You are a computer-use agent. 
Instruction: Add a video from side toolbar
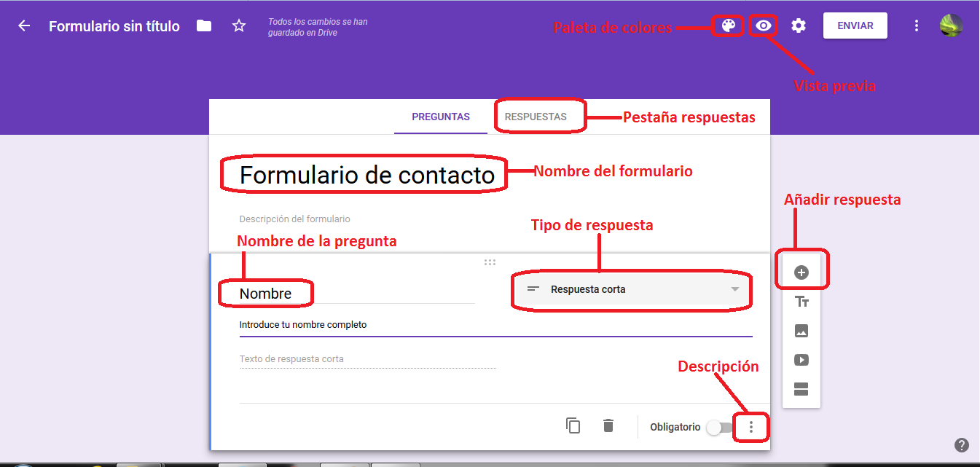click(x=801, y=360)
